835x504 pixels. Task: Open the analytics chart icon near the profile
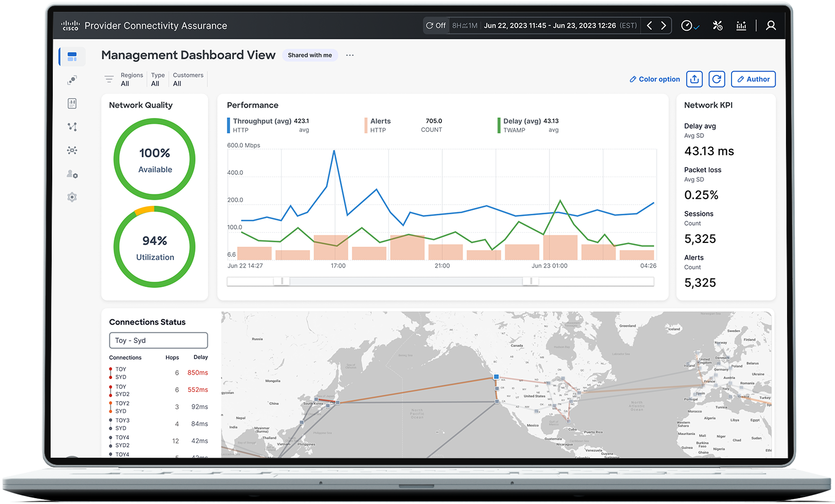[741, 25]
